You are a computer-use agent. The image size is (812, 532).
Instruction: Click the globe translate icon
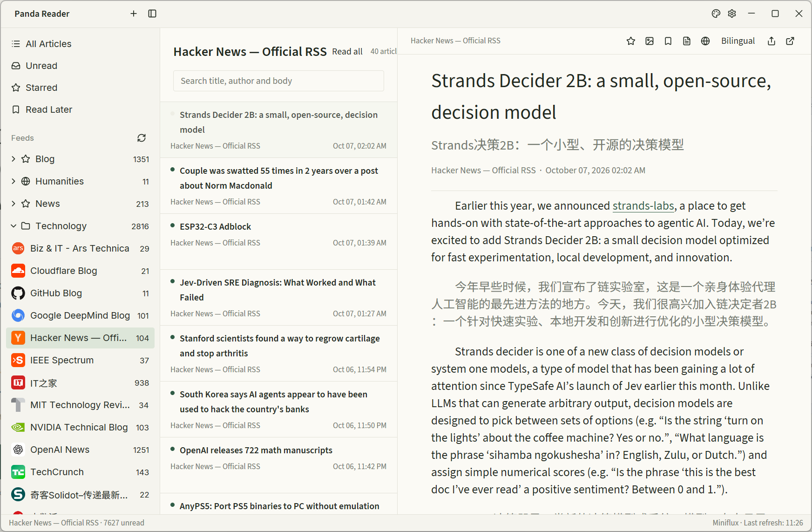point(705,41)
